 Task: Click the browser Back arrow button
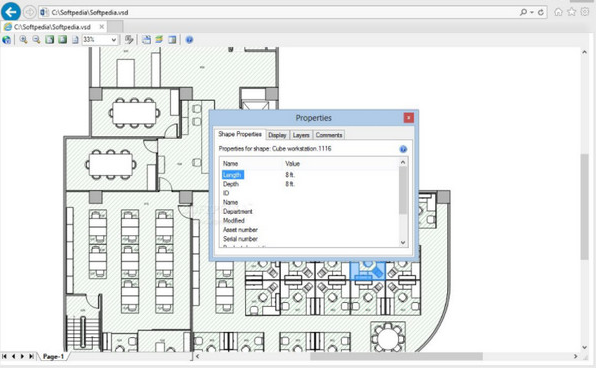pyautogui.click(x=11, y=11)
